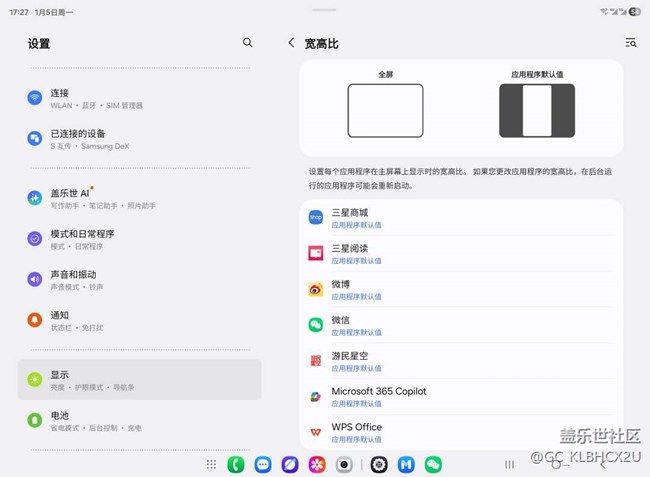Open the settings search magnifier icon
650x477 pixels.
(x=247, y=43)
